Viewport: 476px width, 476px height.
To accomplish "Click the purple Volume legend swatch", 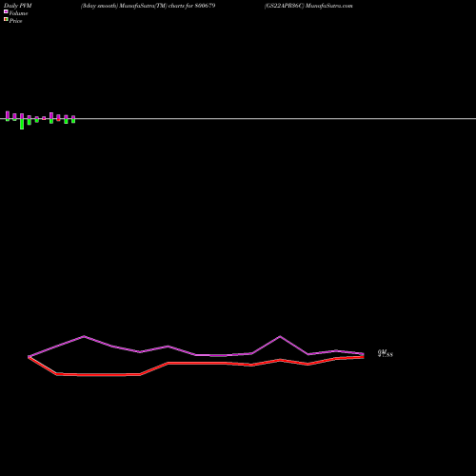I will click(x=6, y=11).
